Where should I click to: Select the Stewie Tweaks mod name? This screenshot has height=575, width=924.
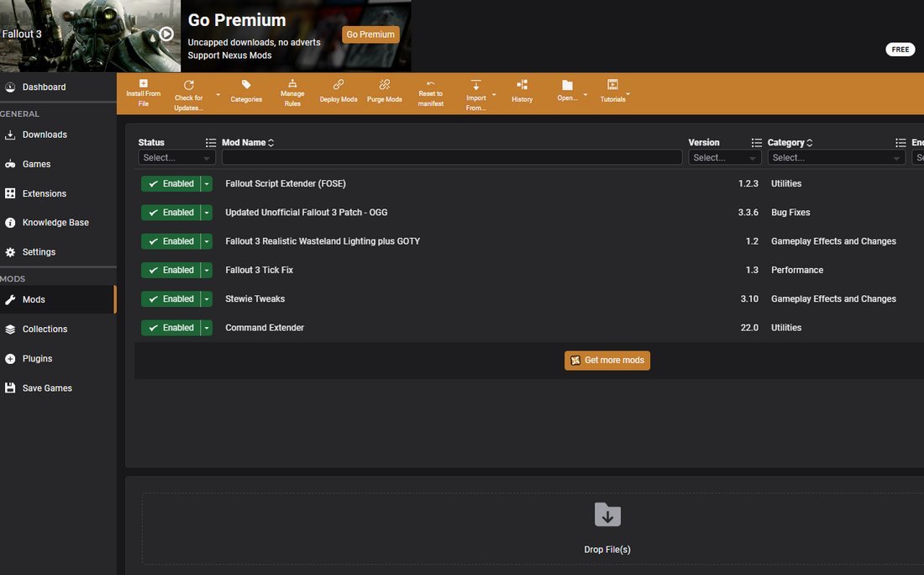(255, 299)
